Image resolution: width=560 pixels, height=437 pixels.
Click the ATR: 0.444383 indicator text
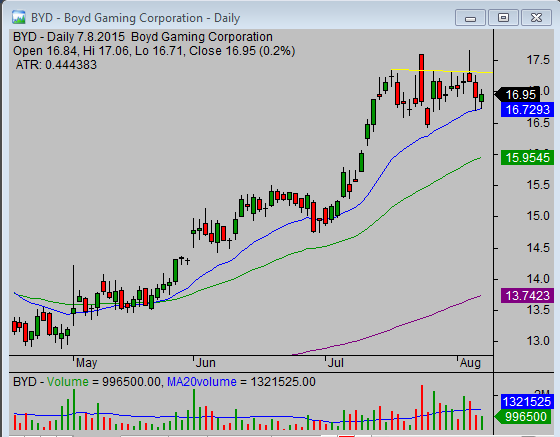tap(56, 65)
